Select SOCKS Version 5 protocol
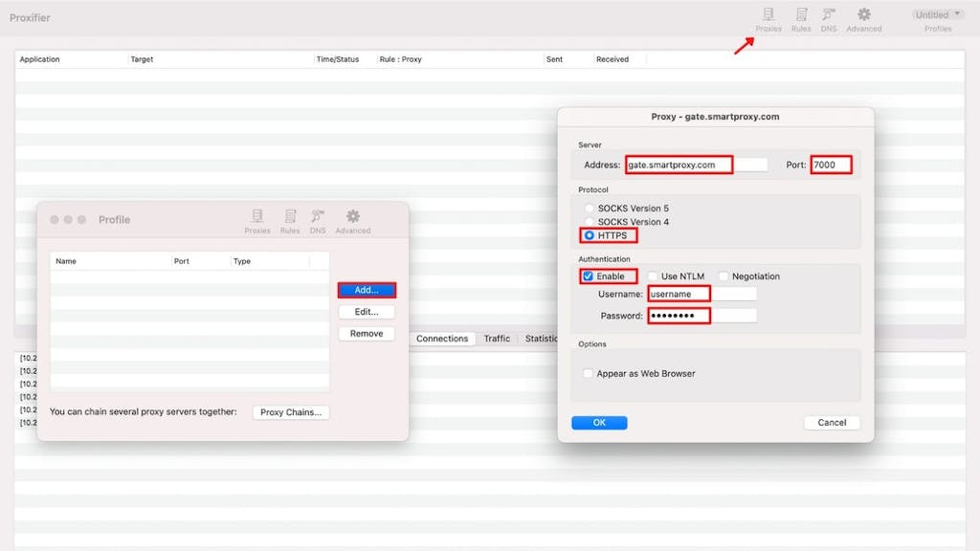The height and width of the screenshot is (551, 980). (589, 208)
